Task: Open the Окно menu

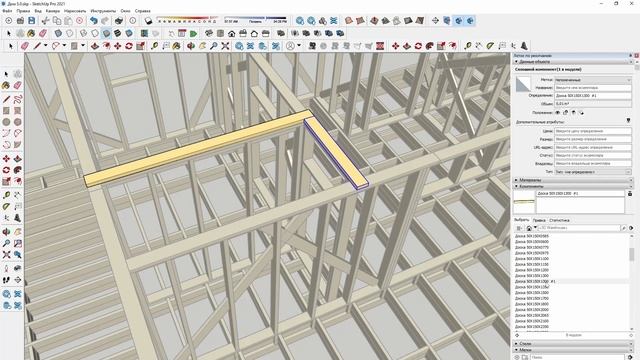Action: point(126,11)
